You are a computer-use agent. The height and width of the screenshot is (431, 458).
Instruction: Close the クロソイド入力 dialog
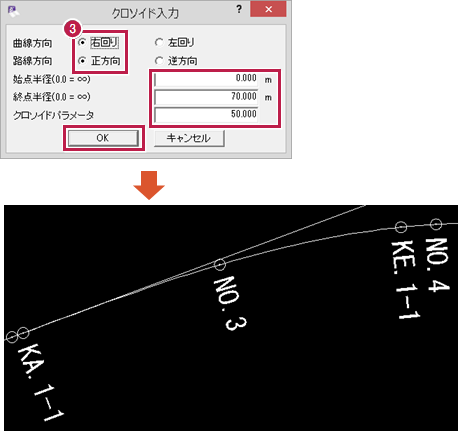(268, 9)
